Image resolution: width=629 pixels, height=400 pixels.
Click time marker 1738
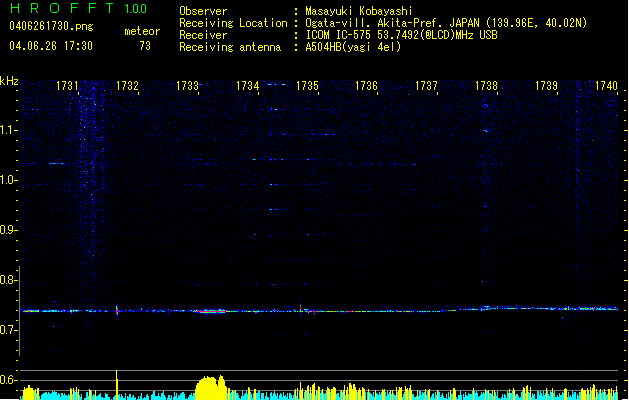tap(487, 86)
